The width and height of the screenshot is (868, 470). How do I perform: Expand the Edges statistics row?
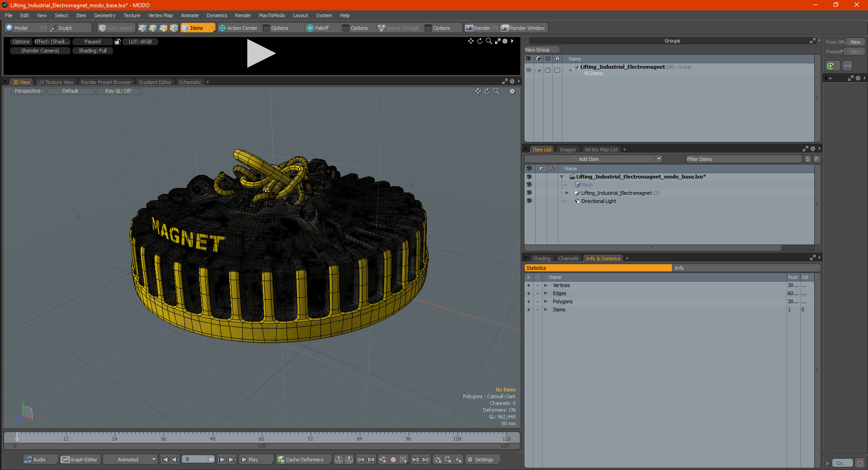click(x=546, y=293)
